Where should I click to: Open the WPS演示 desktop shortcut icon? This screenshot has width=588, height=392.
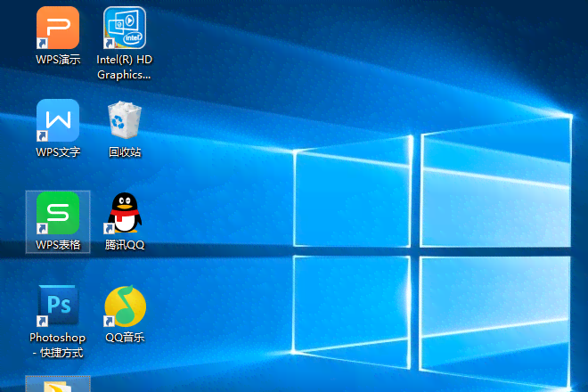pyautogui.click(x=58, y=28)
